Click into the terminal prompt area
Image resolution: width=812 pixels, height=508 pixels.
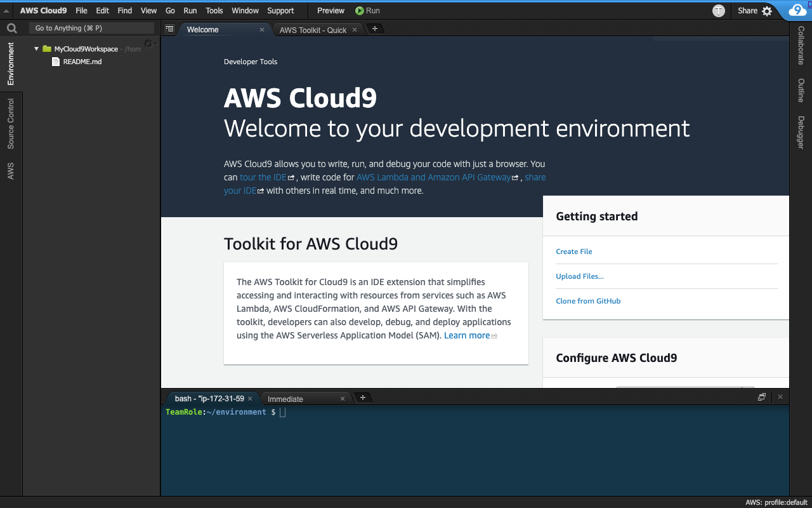pos(475,451)
